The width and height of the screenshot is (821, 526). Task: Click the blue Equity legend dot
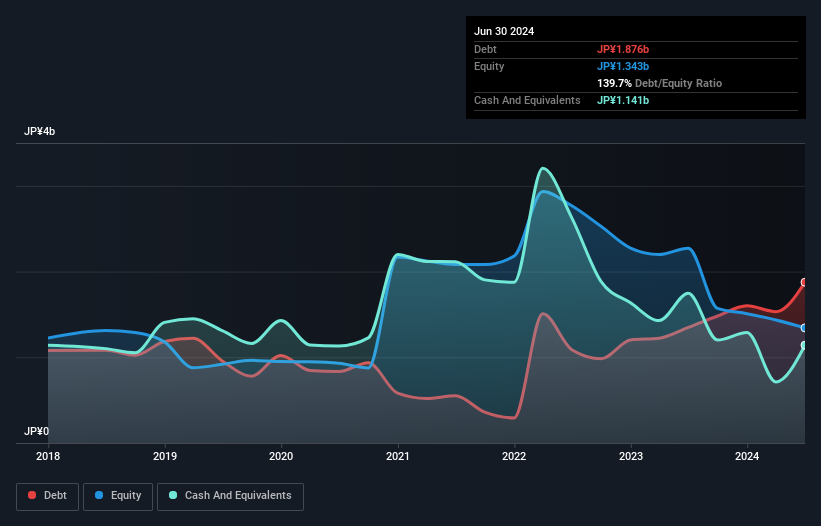point(99,495)
